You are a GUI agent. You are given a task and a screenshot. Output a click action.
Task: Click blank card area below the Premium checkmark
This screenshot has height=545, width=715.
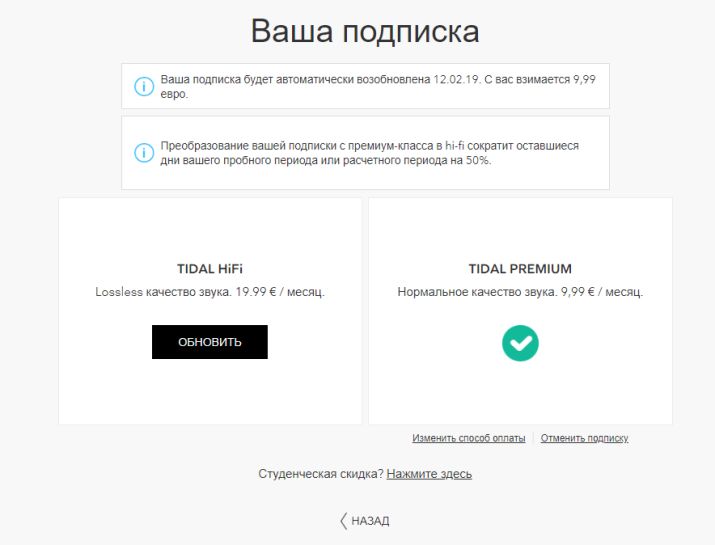tap(520, 395)
